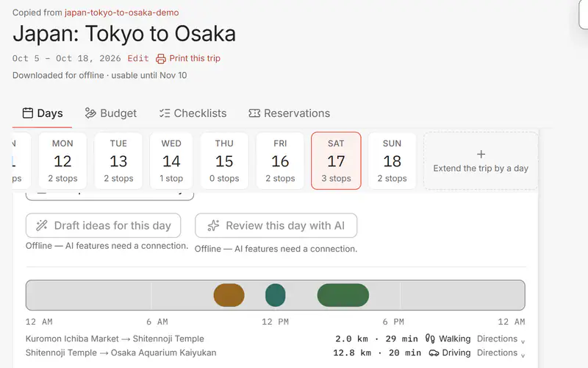588x368 pixels.
Task: Click the 12 PM timeline label
Action: click(275, 322)
